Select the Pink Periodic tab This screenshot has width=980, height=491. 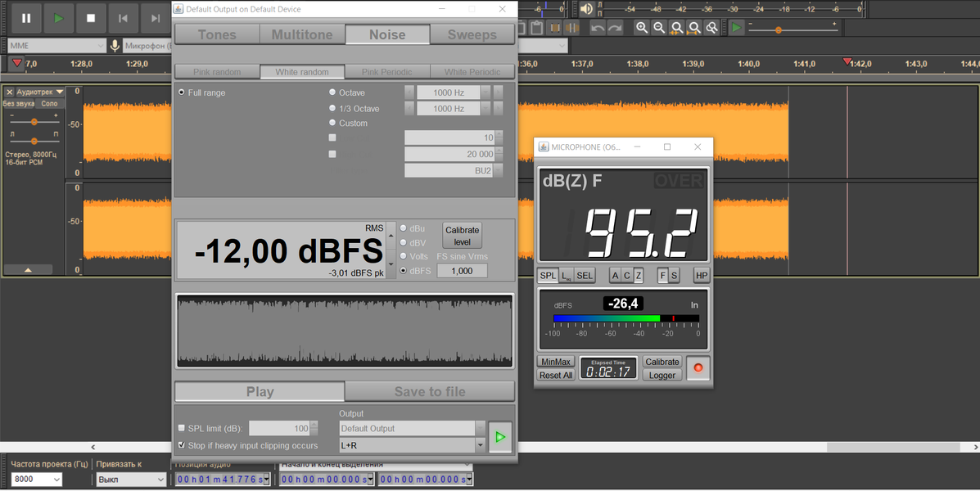387,72
